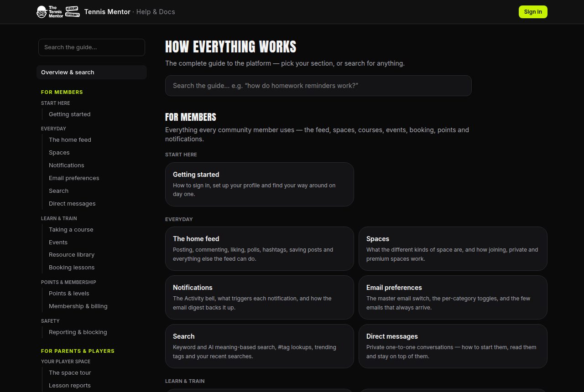Open the sidebar Search docs page
This screenshot has height=392, width=584.
coord(58,191)
